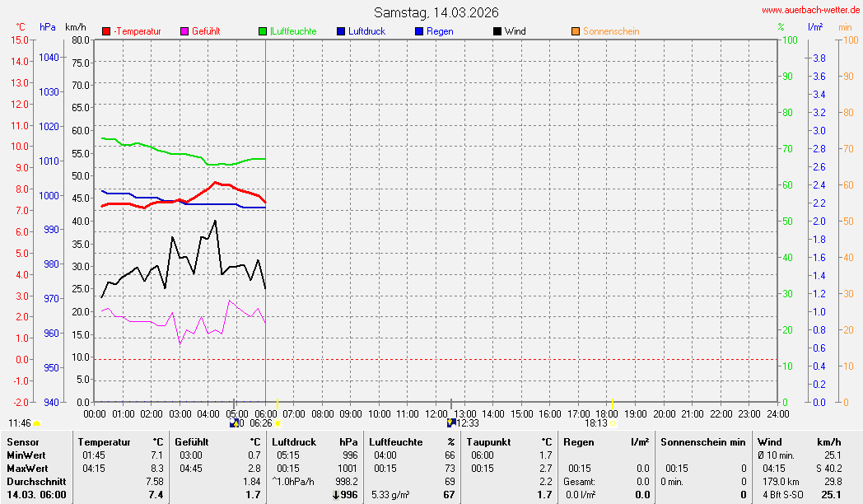
Task: Select the Taupunkt column header
Action: tap(490, 442)
